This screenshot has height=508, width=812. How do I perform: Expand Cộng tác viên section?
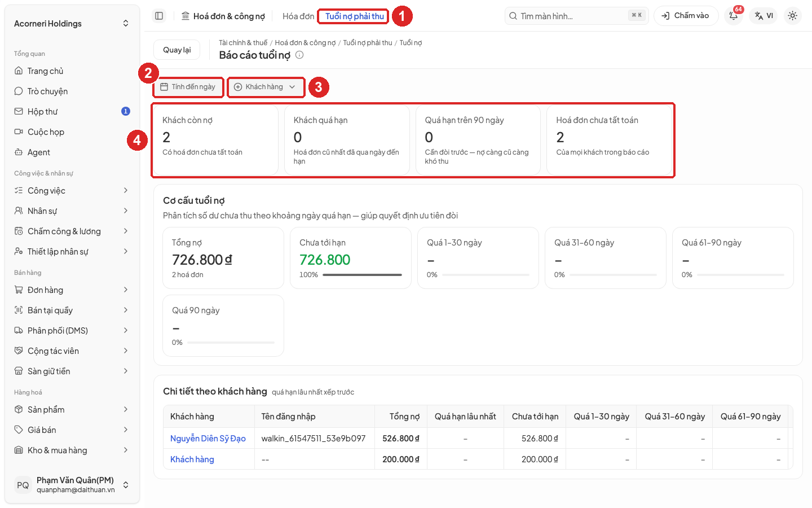pos(72,351)
